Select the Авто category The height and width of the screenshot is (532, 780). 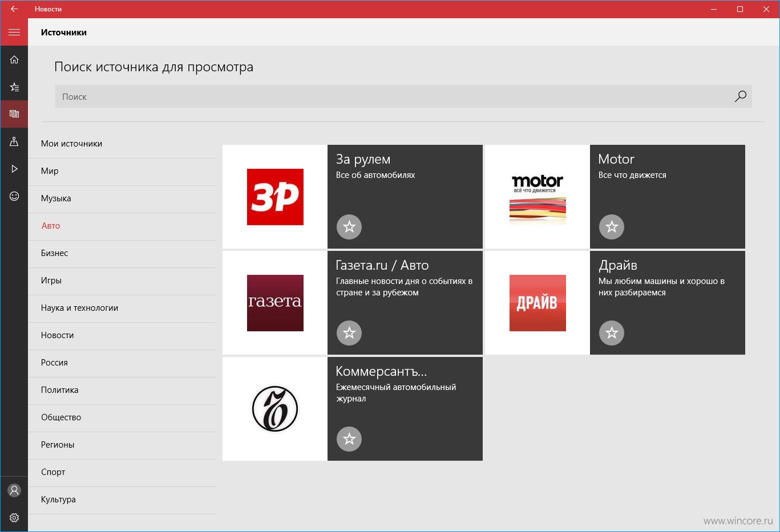(122, 226)
